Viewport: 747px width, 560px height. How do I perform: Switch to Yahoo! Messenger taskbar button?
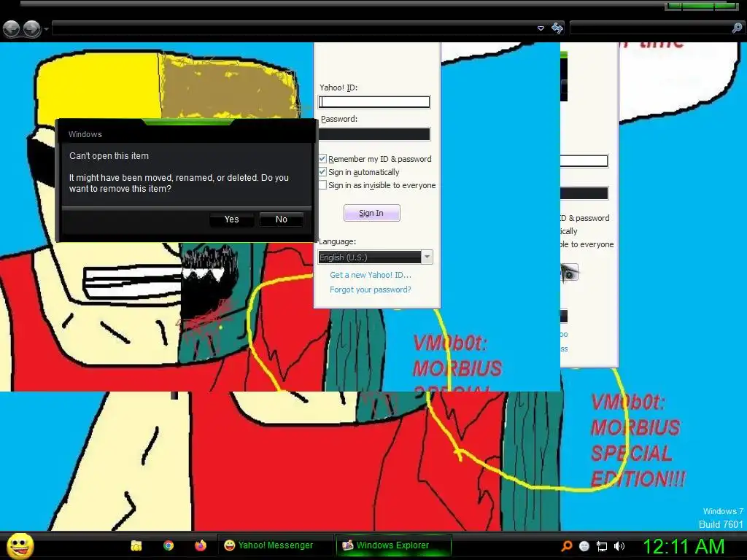275,545
